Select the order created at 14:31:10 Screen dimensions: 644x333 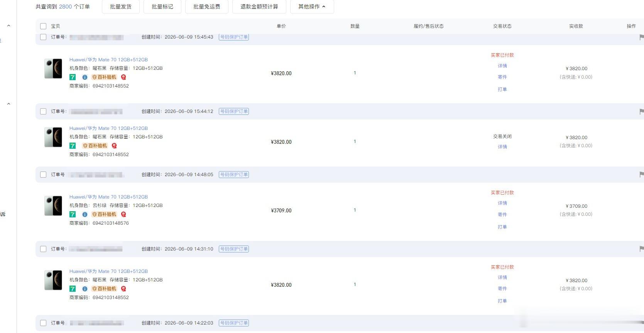[x=43, y=249]
